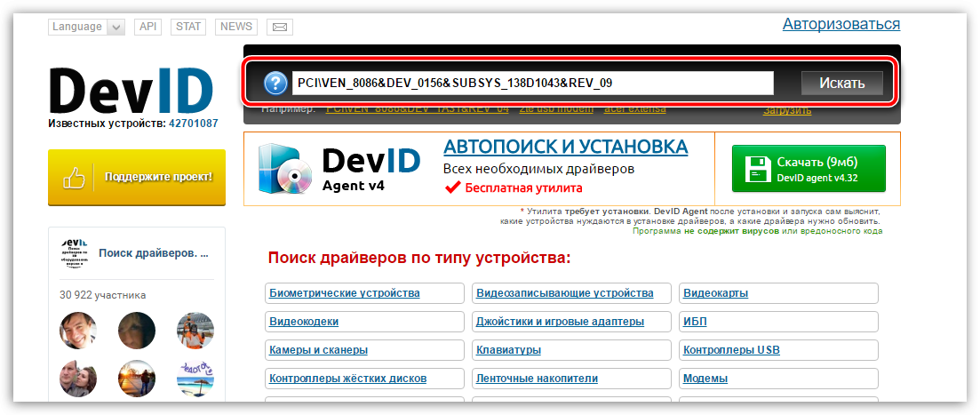Click the АВТОПОИСК И УСТАНОВКА heading link
980x415 pixels.
[565, 147]
